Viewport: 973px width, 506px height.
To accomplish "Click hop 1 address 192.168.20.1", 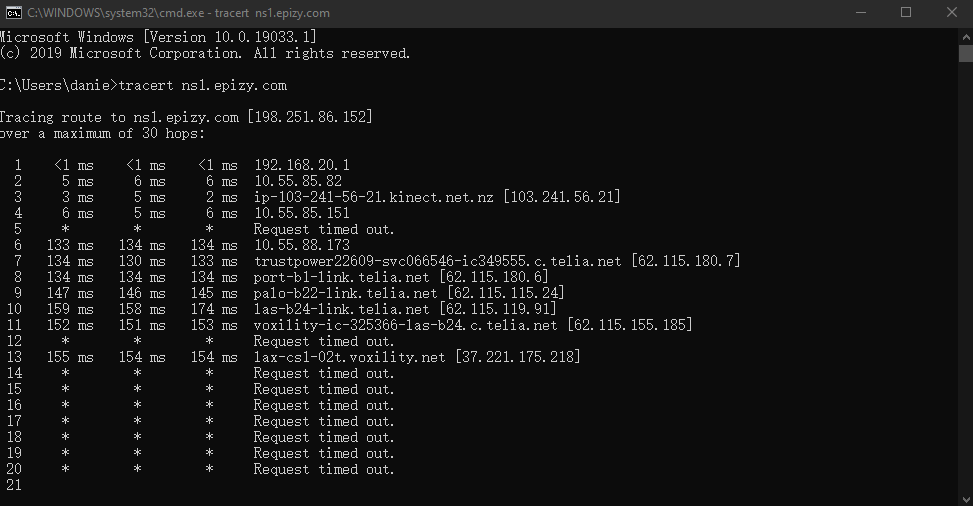I will [302, 165].
